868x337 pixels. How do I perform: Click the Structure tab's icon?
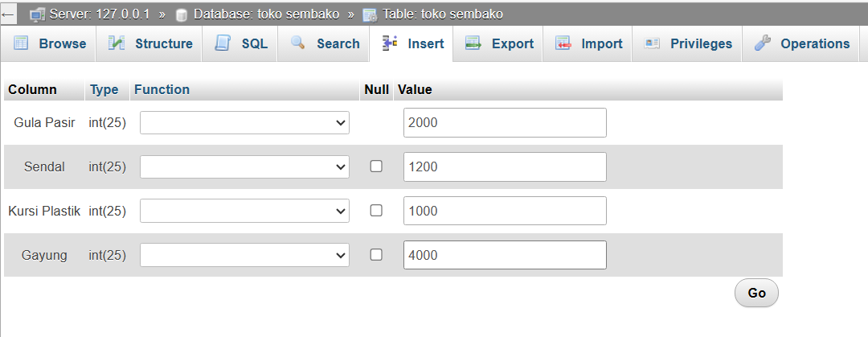pyautogui.click(x=117, y=43)
